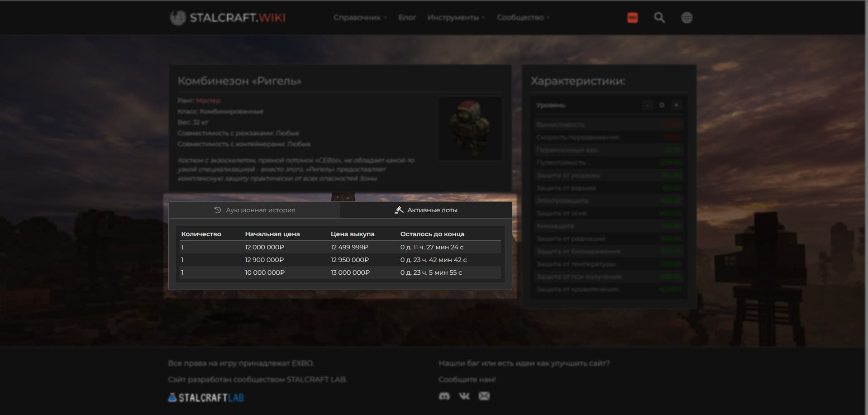Screen dimensions: 868x415
Task: Click the Мастер rank link
Action: click(208, 100)
